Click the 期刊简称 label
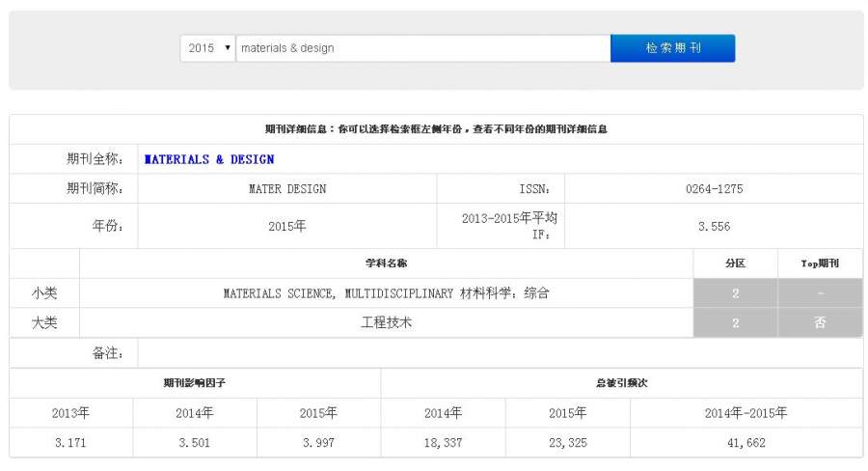868x471 pixels. tap(95, 188)
